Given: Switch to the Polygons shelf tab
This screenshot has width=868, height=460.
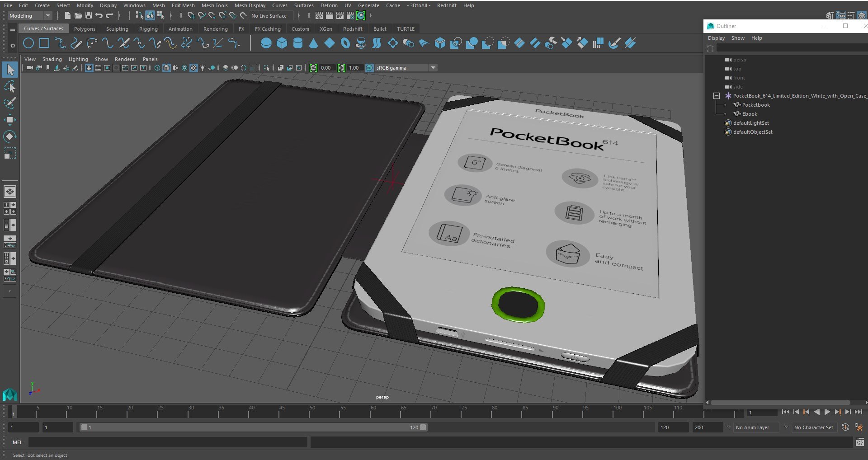Looking at the screenshot, I should (x=85, y=29).
